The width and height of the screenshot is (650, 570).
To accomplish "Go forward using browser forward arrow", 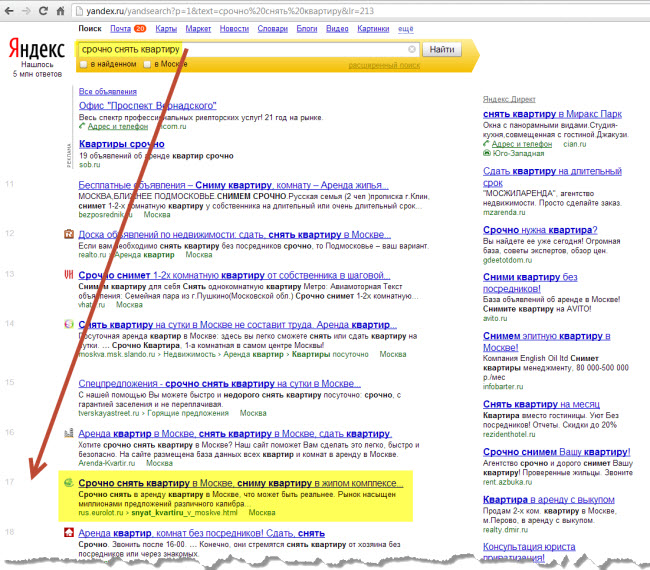I will point(26,11).
